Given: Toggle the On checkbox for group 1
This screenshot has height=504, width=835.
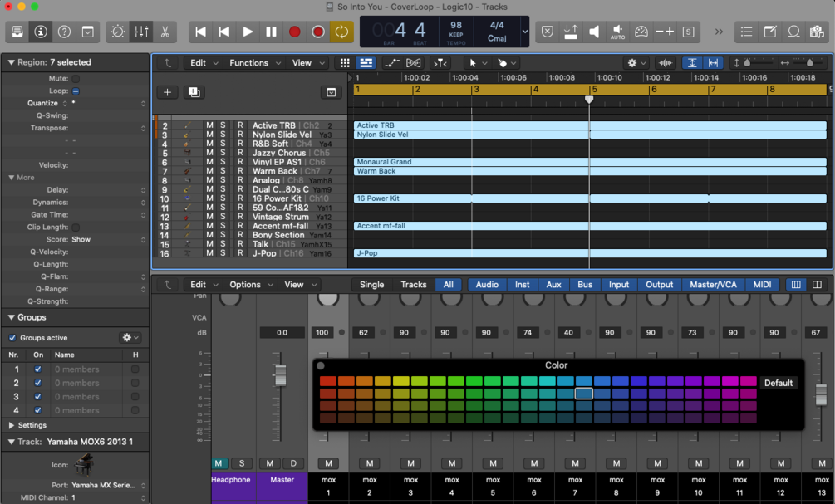Looking at the screenshot, I should point(38,369).
